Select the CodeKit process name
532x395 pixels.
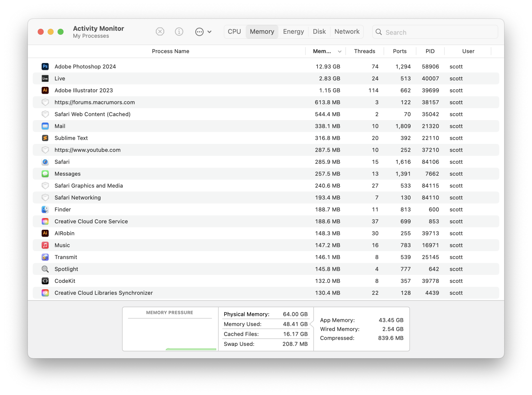[65, 281]
